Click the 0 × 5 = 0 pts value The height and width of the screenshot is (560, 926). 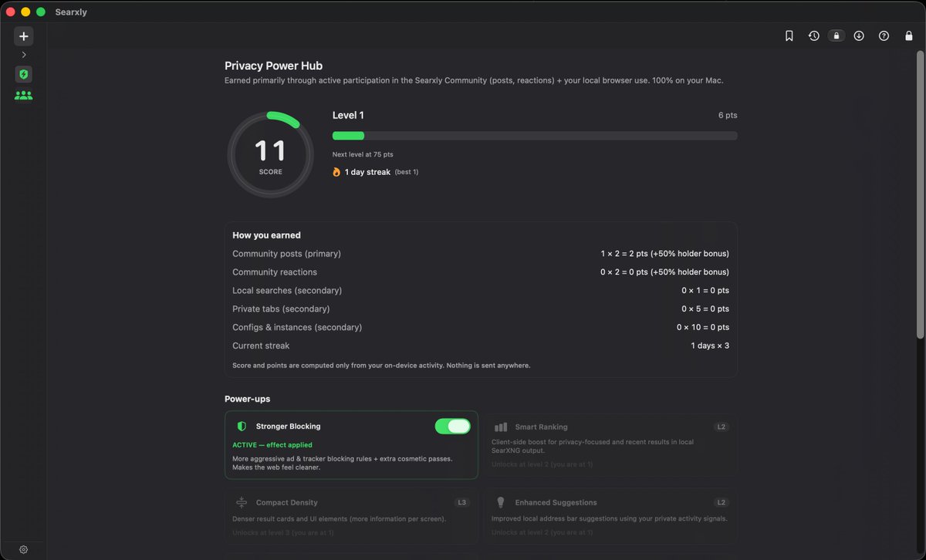705,309
